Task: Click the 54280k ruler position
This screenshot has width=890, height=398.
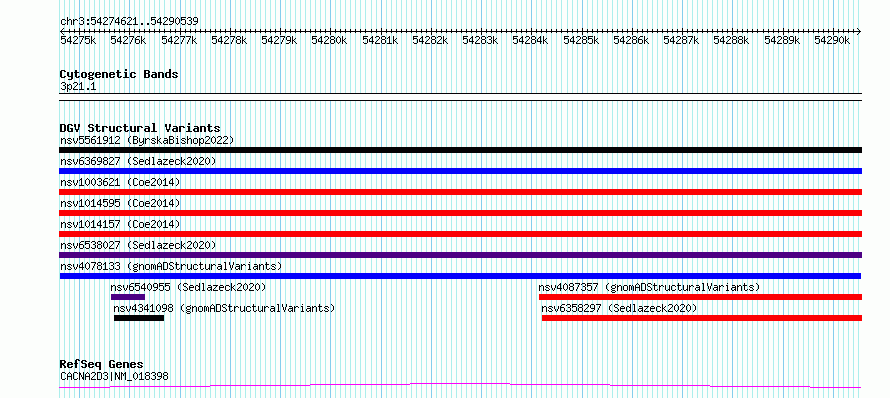Action: [329, 40]
